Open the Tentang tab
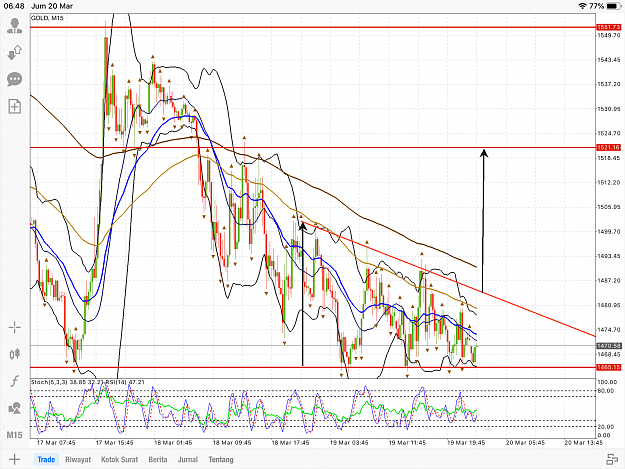Image resolution: width=625 pixels, height=469 pixels. tap(221, 459)
